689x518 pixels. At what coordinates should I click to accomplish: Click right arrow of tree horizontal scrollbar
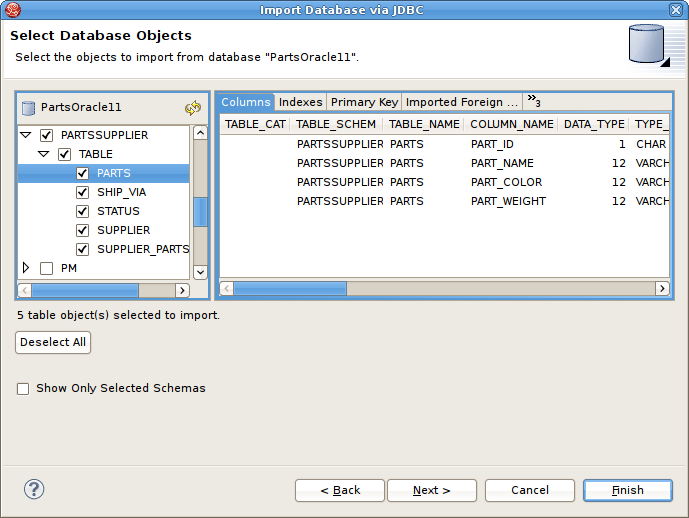[181, 290]
